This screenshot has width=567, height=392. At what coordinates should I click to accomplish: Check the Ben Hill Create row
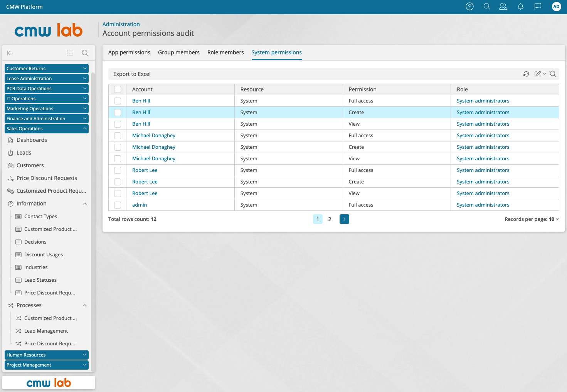(118, 113)
